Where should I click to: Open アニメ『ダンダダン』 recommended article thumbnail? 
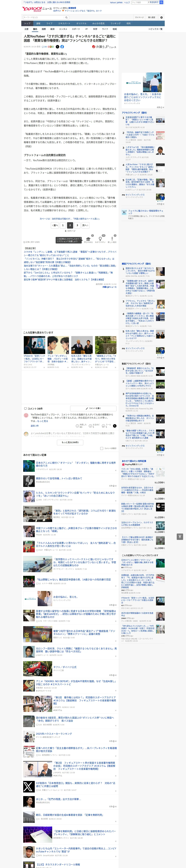pos(58,345)
